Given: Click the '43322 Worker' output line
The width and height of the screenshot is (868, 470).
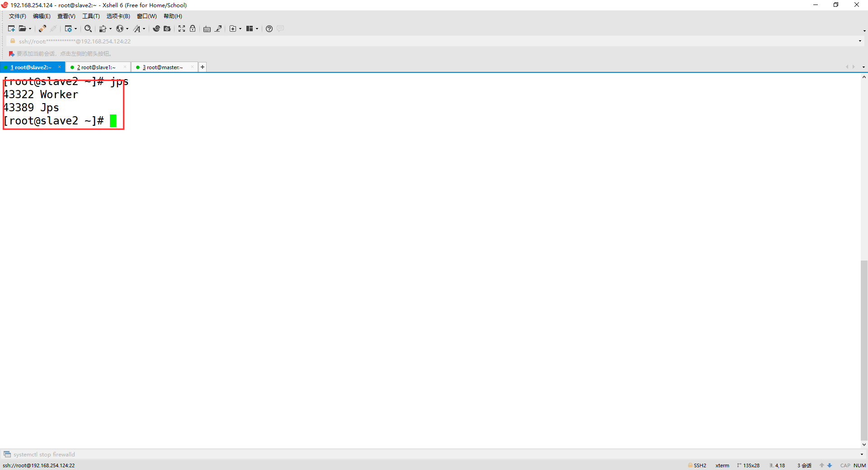Looking at the screenshot, I should [x=41, y=95].
